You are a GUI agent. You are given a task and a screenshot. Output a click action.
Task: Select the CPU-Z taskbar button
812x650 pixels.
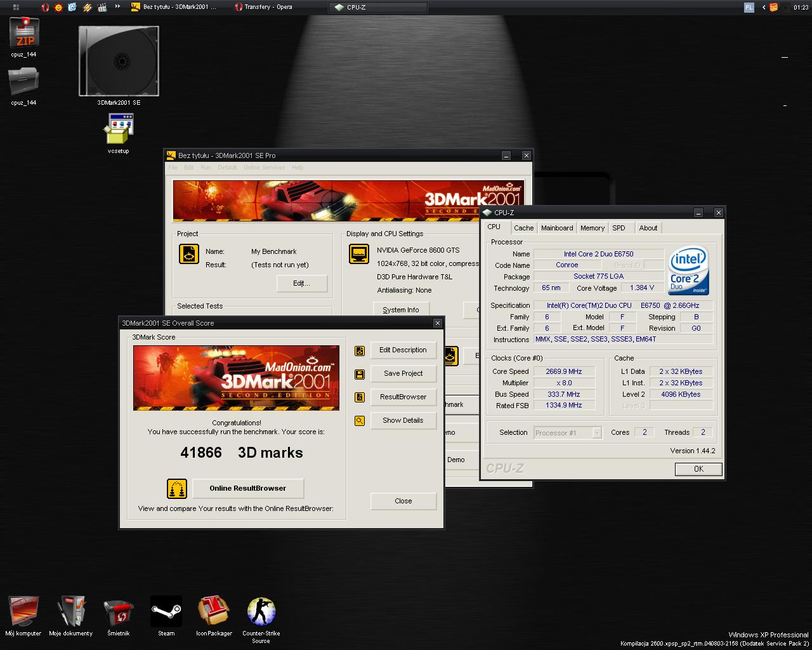click(x=378, y=7)
